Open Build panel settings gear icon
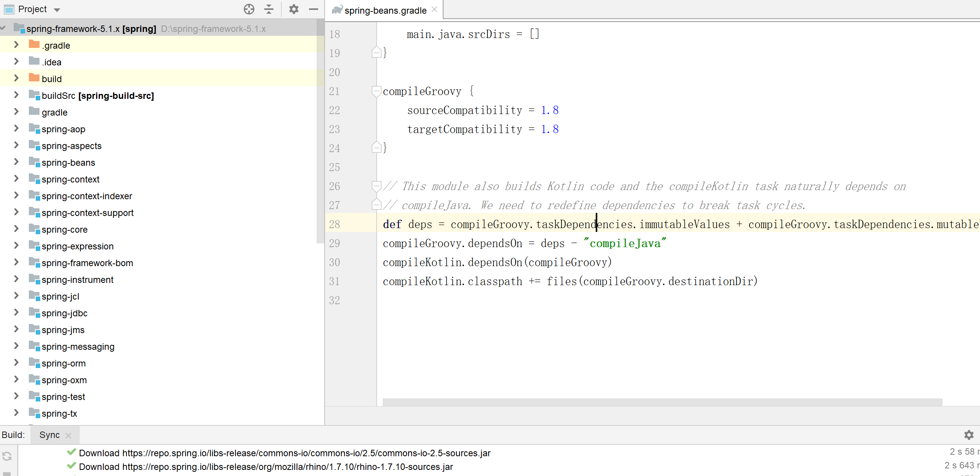The image size is (980, 476). pyautogui.click(x=969, y=435)
